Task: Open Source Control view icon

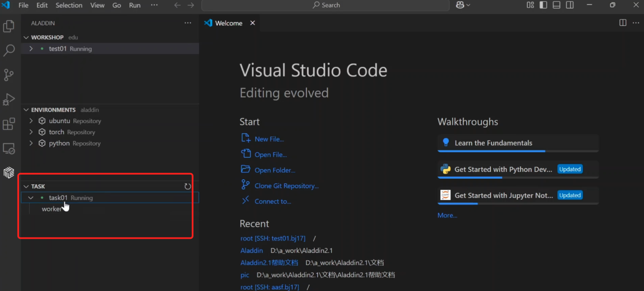Action: click(x=8, y=75)
